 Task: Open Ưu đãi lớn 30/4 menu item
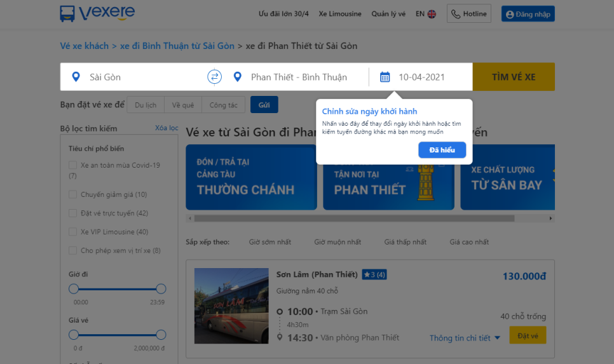283,14
